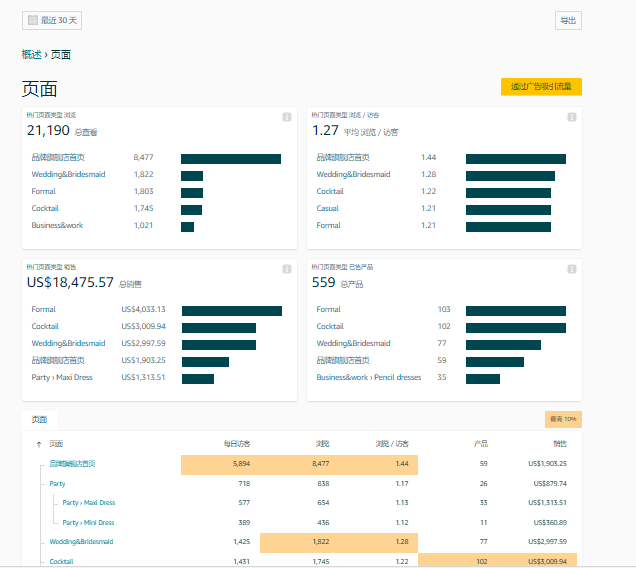
Task: Click the export button at top right
Action: coord(568,20)
